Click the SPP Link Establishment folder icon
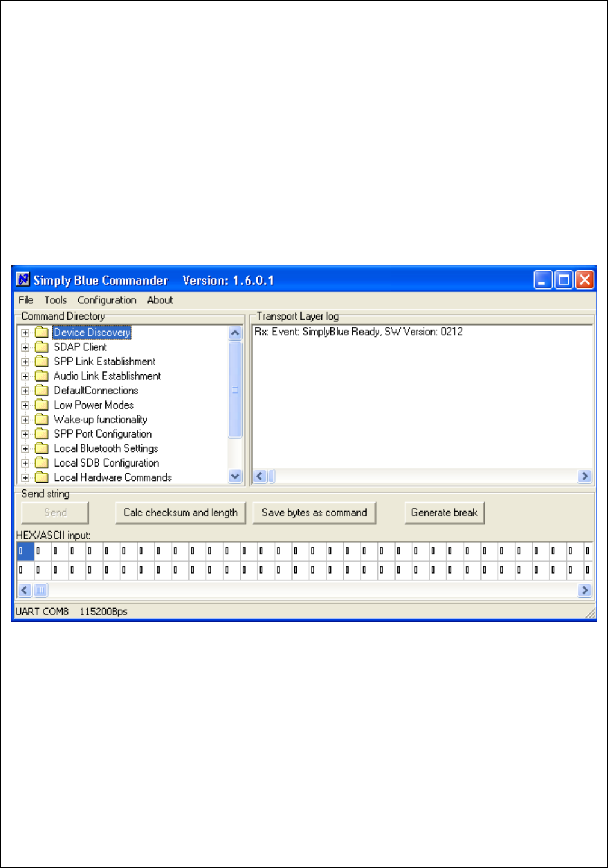The image size is (608, 868). click(42, 361)
